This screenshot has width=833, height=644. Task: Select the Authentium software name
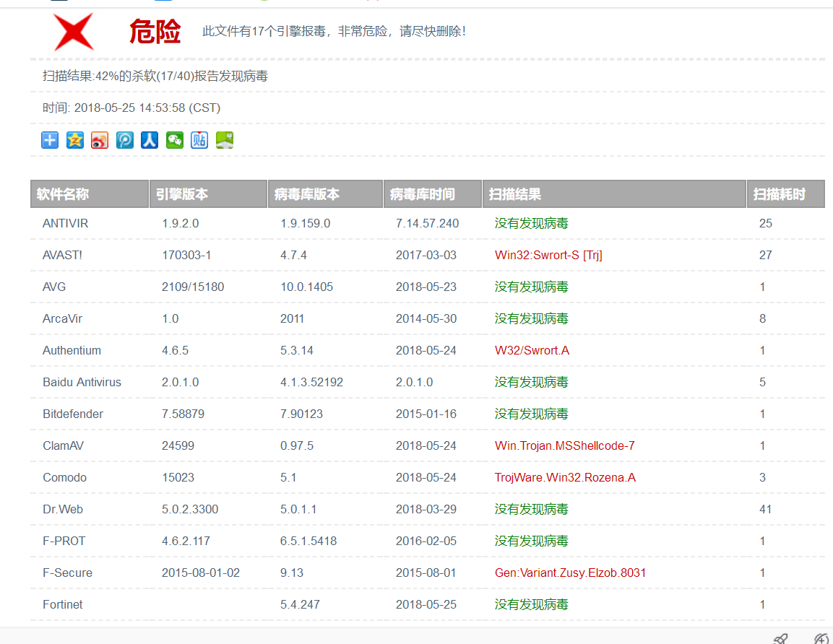pyautogui.click(x=72, y=351)
